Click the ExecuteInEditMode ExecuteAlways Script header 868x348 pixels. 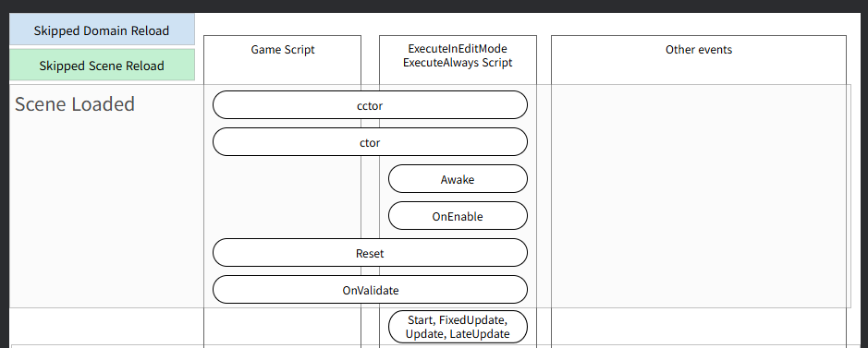(x=458, y=55)
